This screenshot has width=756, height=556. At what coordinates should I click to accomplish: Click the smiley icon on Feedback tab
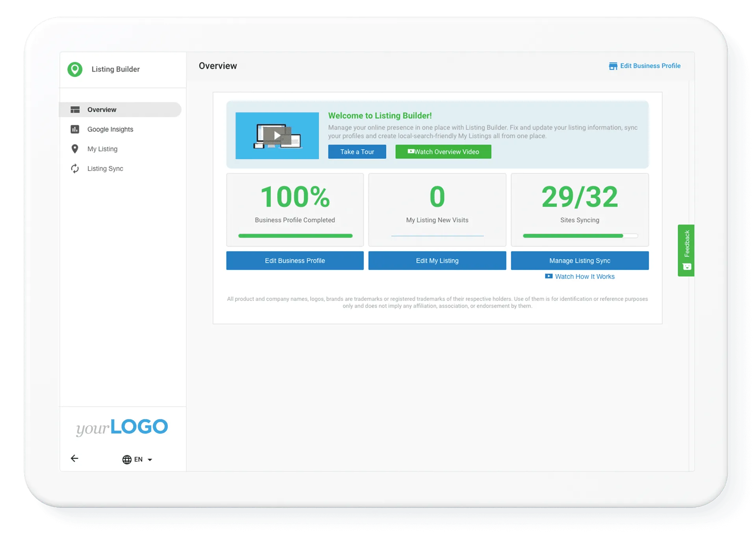687,267
